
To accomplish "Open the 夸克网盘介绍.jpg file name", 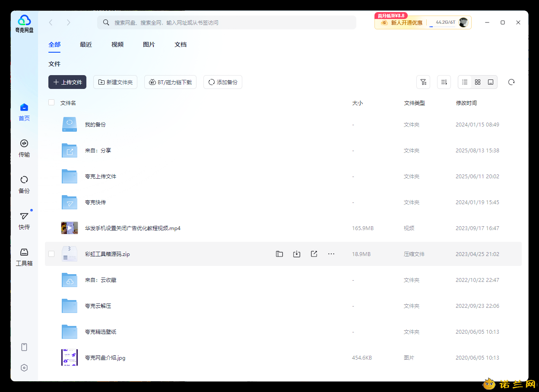I will pyautogui.click(x=105, y=357).
